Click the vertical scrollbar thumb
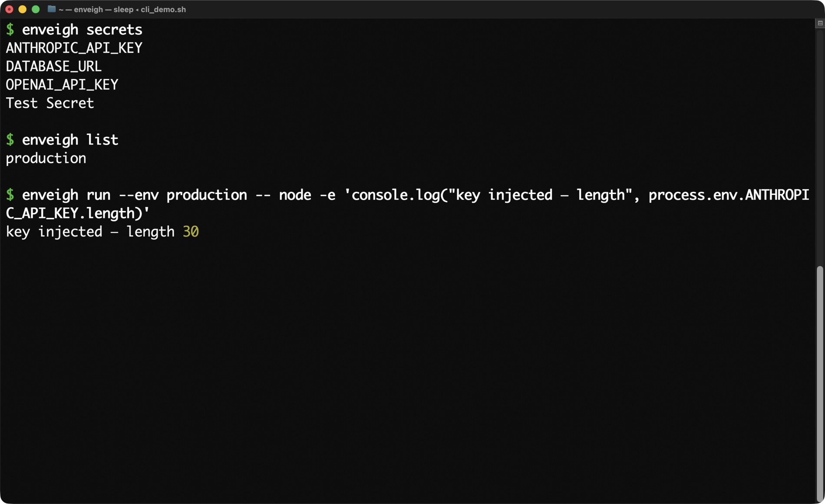825x504 pixels. point(820,383)
